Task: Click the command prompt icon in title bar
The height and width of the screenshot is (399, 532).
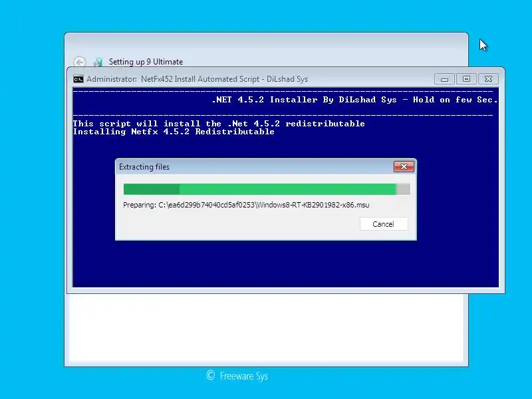Action: (78, 79)
